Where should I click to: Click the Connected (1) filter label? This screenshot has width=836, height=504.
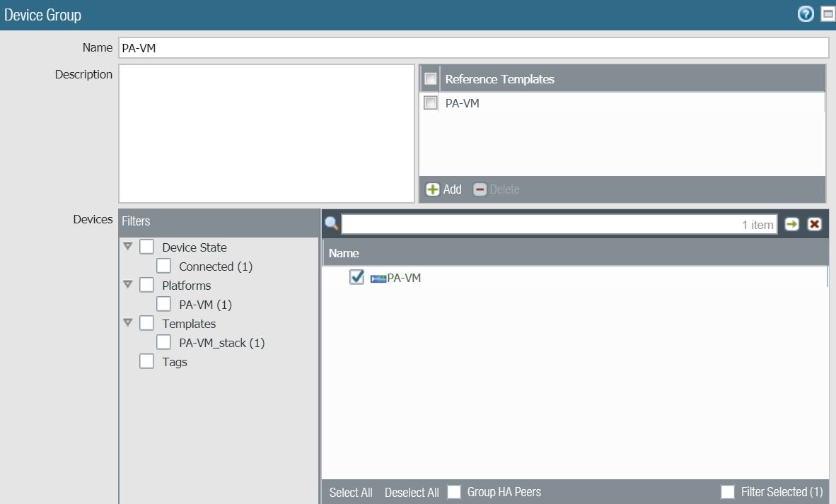(216, 266)
